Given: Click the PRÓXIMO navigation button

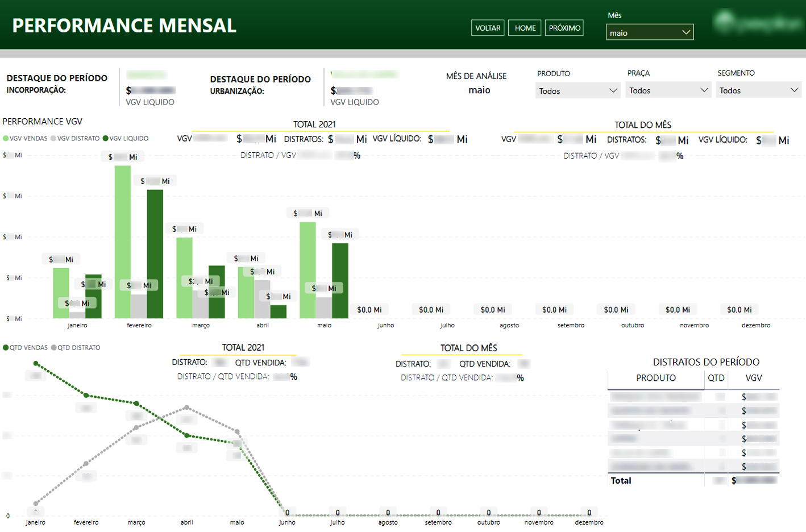Looking at the screenshot, I should coord(564,28).
